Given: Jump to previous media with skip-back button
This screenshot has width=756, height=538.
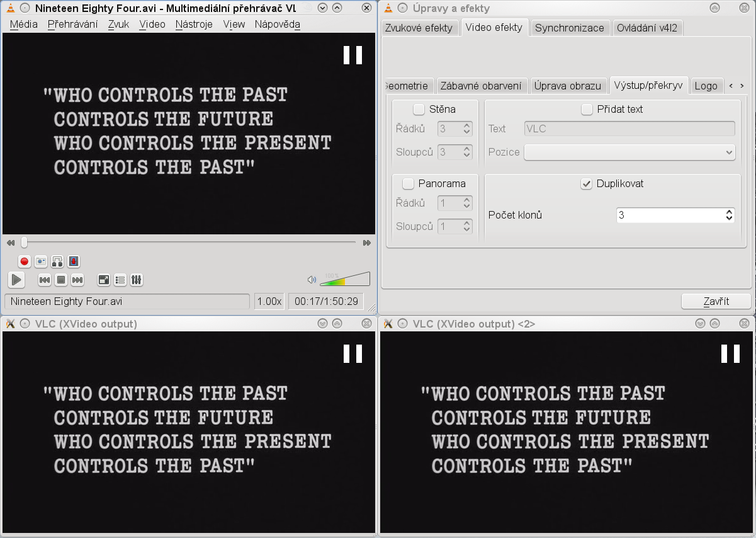Looking at the screenshot, I should 45,280.
